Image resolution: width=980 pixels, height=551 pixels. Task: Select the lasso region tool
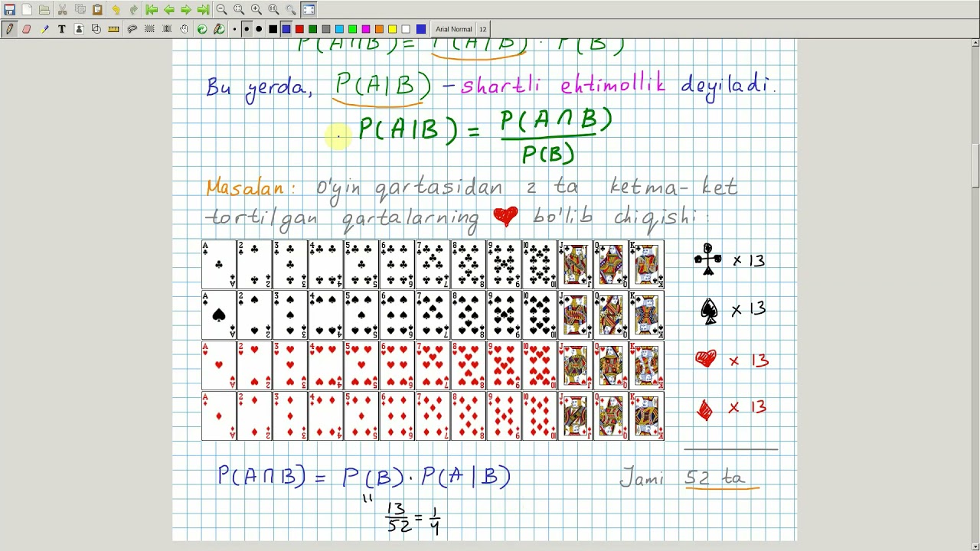[132, 29]
